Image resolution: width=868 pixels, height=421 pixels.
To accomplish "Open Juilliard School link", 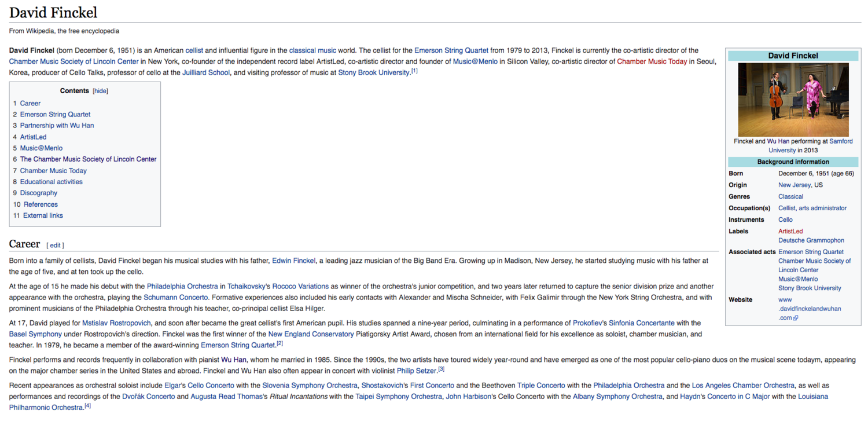I will pos(206,72).
